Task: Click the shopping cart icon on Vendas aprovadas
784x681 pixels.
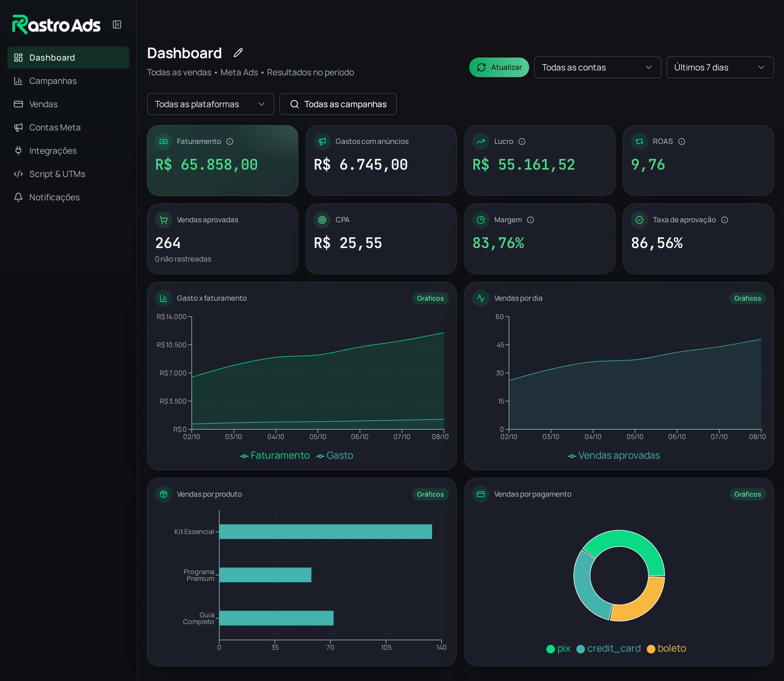Action: [x=164, y=220]
